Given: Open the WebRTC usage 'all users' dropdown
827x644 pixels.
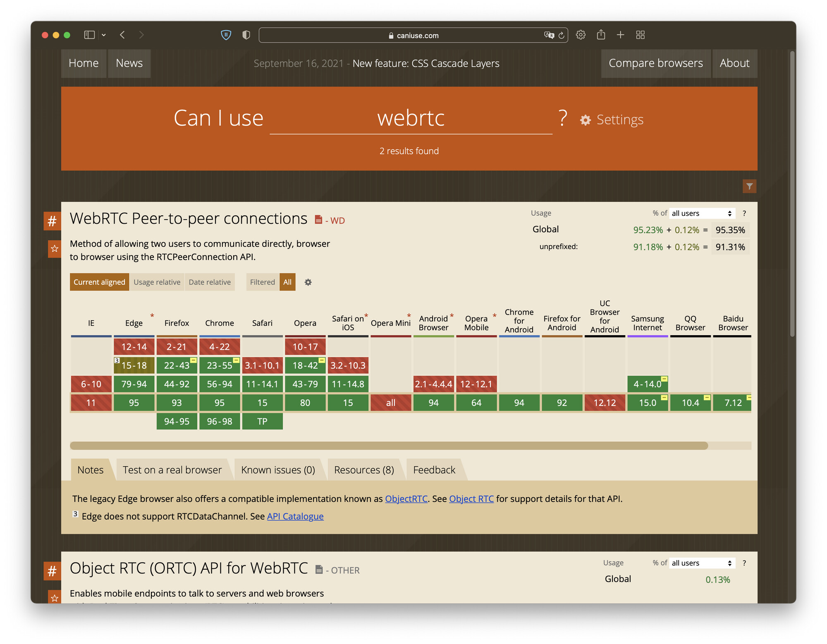Looking at the screenshot, I should pyautogui.click(x=702, y=213).
